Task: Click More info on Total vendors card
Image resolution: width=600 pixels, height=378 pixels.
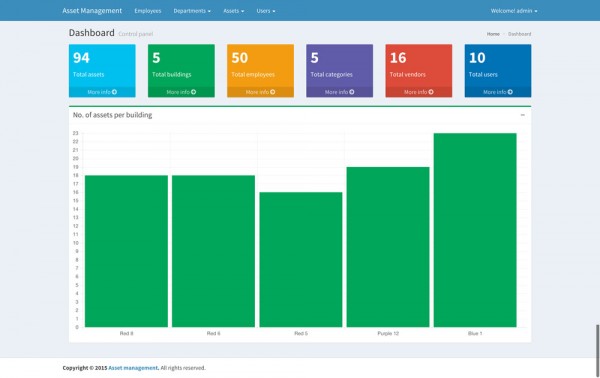Action: [x=419, y=92]
